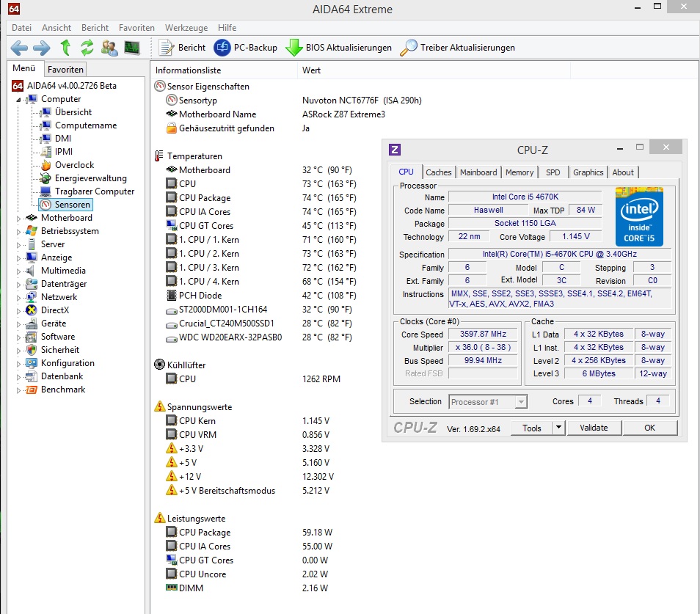The width and height of the screenshot is (700, 614).
Task: Open the Tools dropdown arrow in CPU-Z
Action: 558,428
